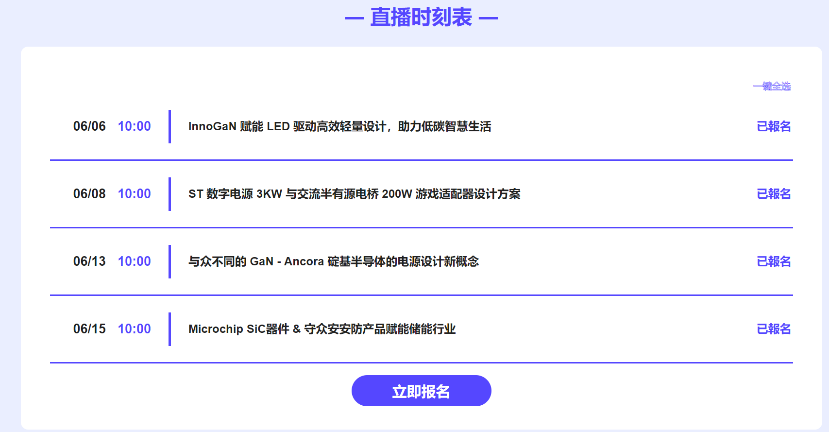This screenshot has width=829, height=432.
Task: Click 已报名 status for the InnoGaN session
Action: point(773,126)
